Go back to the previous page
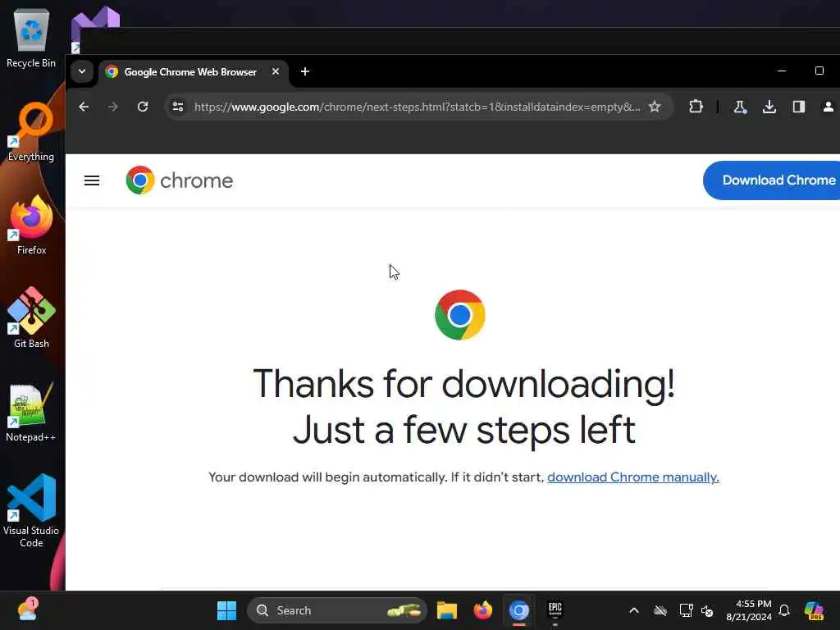Image resolution: width=840 pixels, height=630 pixels. (x=84, y=107)
